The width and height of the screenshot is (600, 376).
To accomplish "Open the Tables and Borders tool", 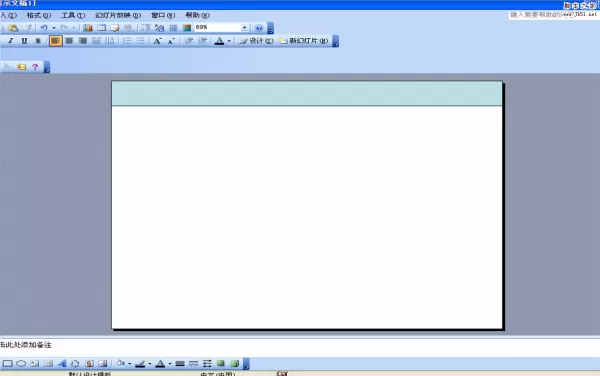I will coord(115,28).
